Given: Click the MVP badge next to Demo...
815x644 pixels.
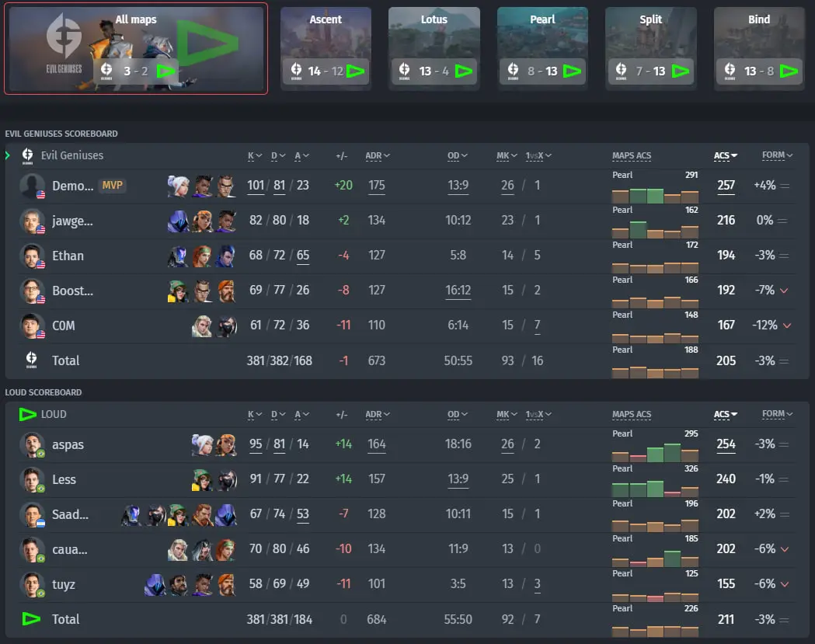Looking at the screenshot, I should 113,186.
